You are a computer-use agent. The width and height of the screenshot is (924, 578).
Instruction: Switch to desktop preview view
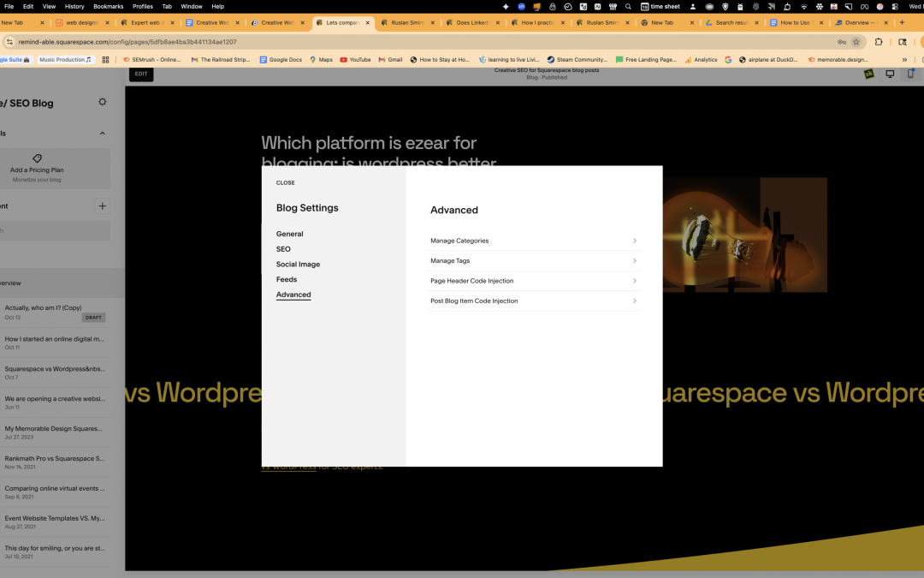[890, 74]
